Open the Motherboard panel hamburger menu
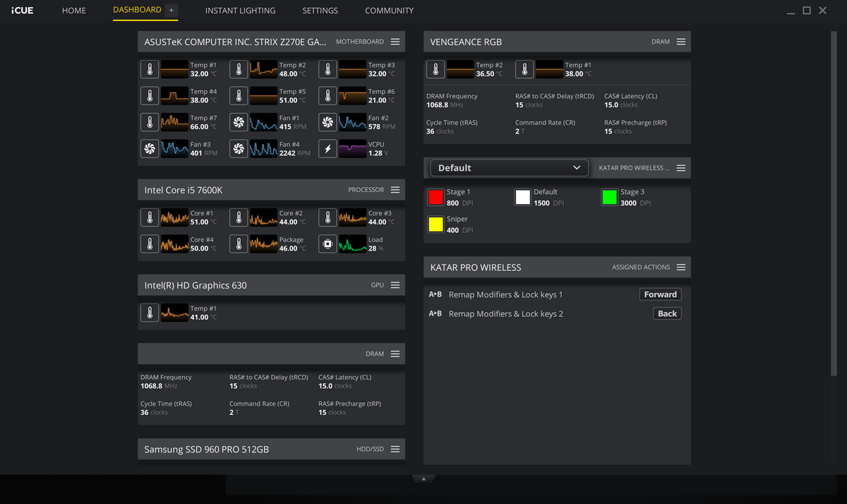The width and height of the screenshot is (847, 504). click(395, 42)
